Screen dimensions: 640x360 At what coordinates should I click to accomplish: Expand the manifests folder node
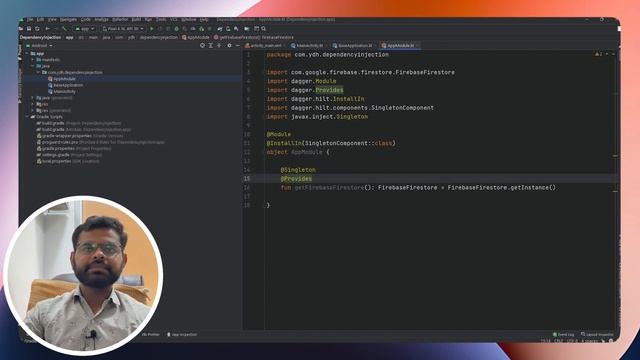33,60
